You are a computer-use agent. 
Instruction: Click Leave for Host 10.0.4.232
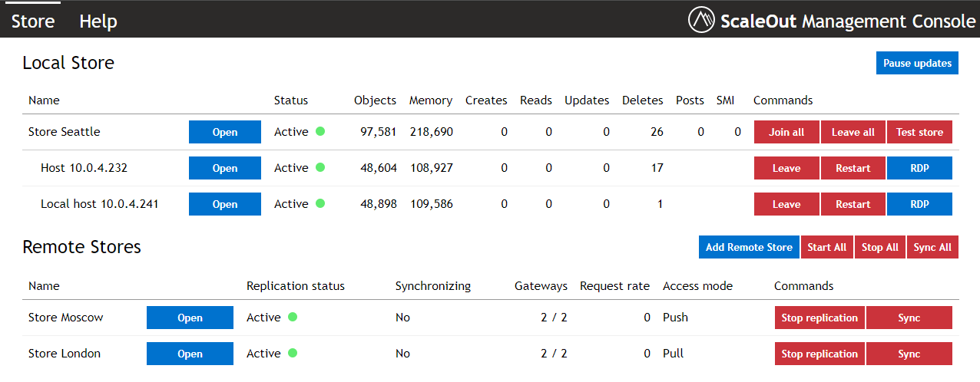(786, 168)
